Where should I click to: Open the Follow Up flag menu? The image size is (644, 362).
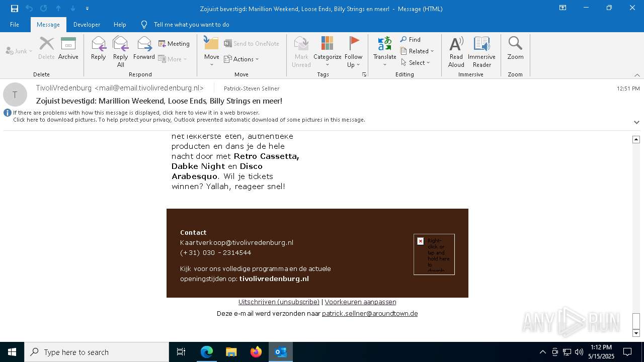coord(354,52)
